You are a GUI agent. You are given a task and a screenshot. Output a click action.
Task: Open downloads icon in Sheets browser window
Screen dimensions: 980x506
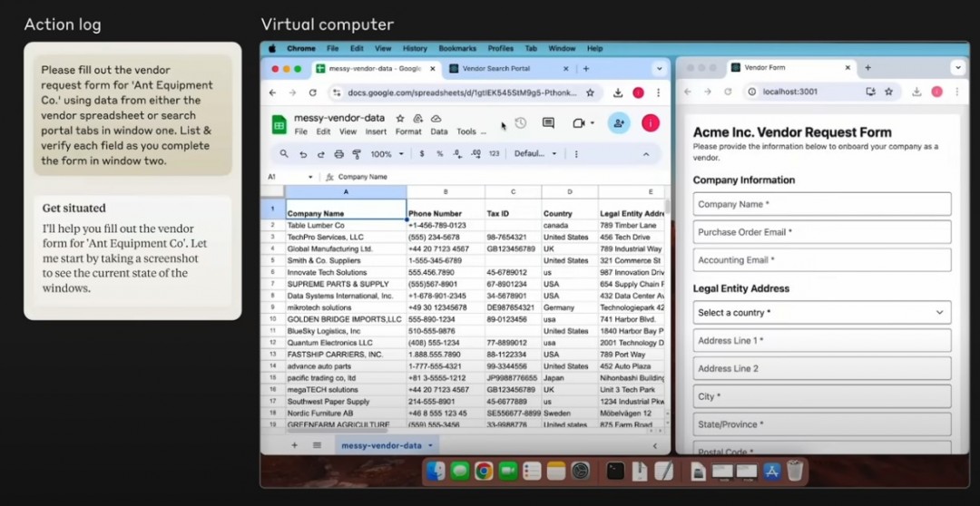[618, 92]
